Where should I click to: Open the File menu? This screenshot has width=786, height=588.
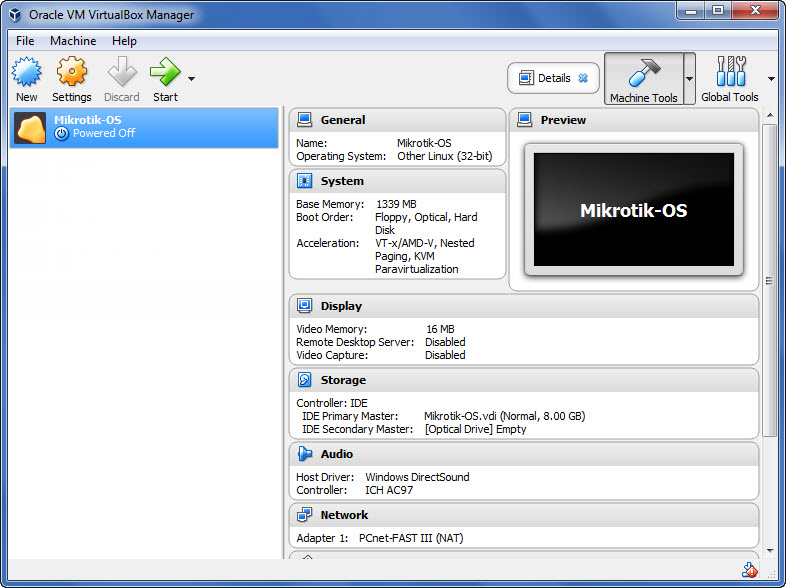coord(25,41)
